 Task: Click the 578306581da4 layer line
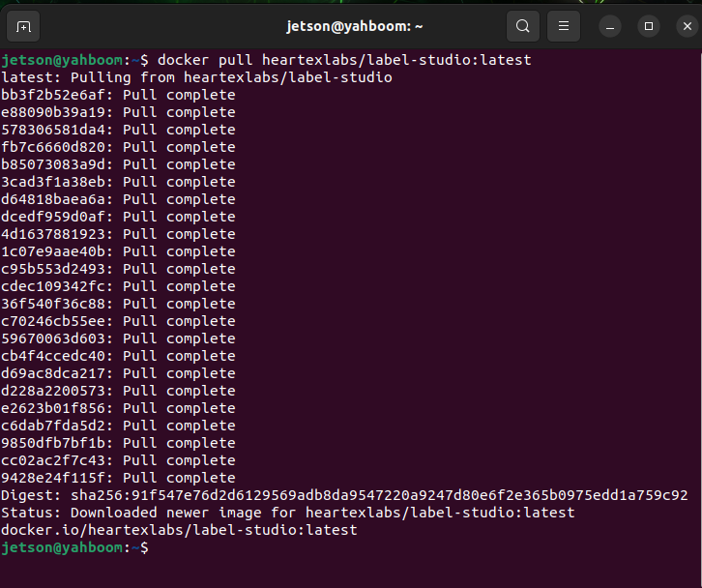point(118,130)
